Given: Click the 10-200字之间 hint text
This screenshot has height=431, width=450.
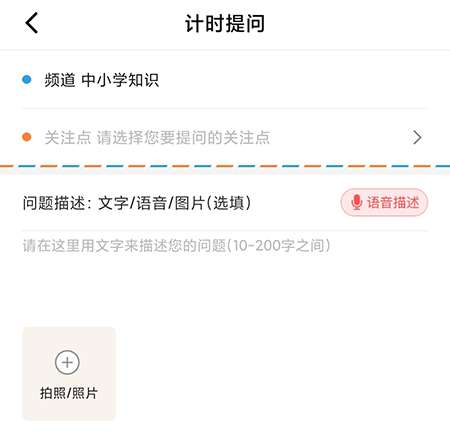Looking at the screenshot, I should point(278,246).
